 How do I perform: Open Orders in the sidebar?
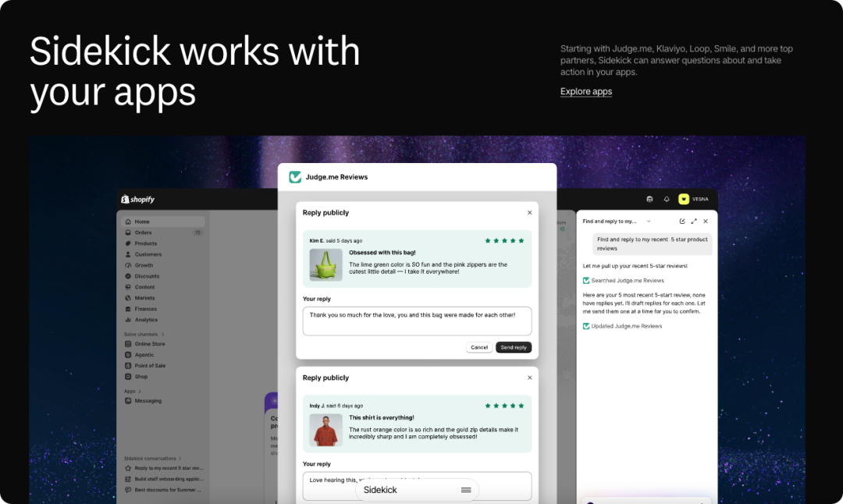(x=163, y=232)
